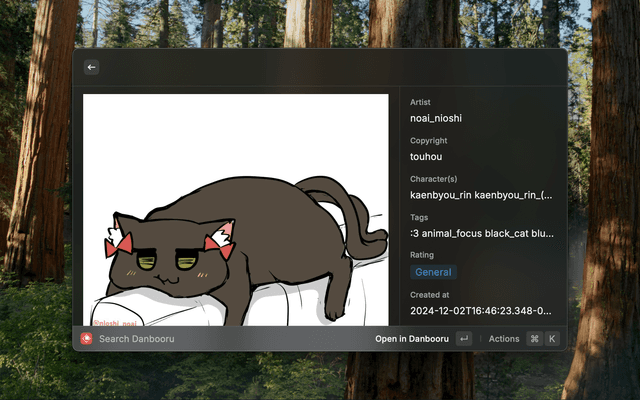This screenshot has height=400, width=640.
Task: Click the Command key symbol
Action: click(x=534, y=339)
